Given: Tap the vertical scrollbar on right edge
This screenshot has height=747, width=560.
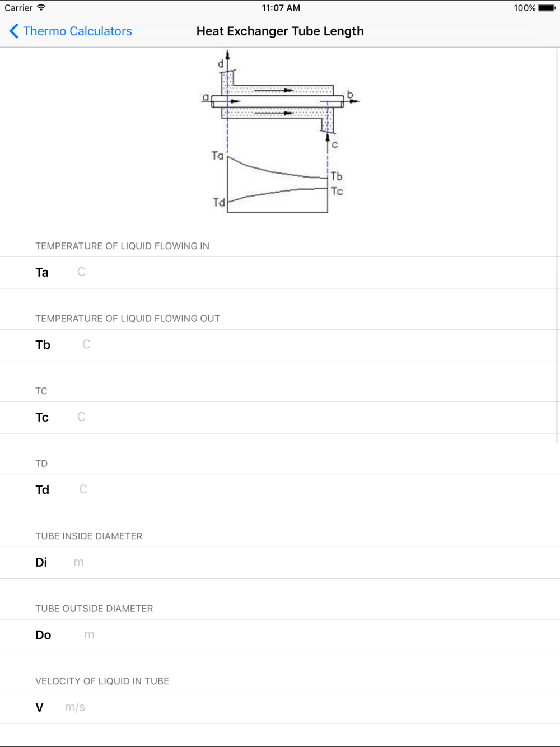Looking at the screenshot, I should coord(558,246).
